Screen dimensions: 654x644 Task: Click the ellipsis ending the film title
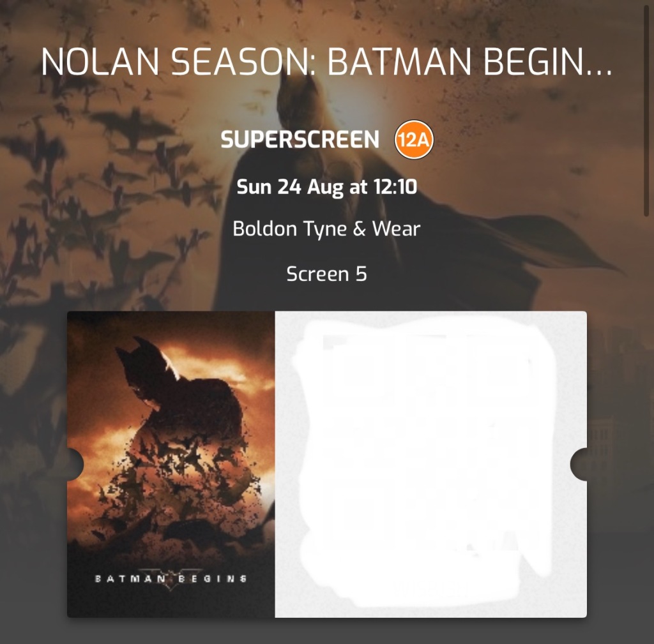599,73
